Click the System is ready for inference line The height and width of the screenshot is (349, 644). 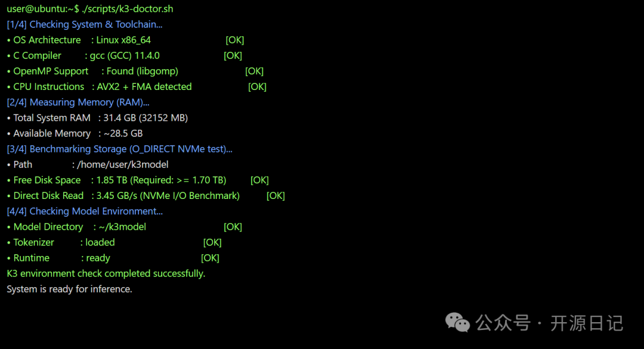(x=69, y=289)
